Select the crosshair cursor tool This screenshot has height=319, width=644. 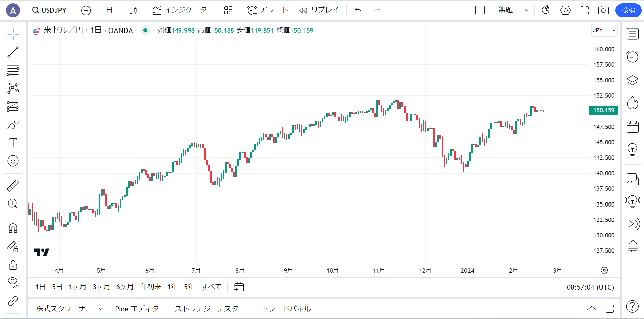[x=13, y=34]
